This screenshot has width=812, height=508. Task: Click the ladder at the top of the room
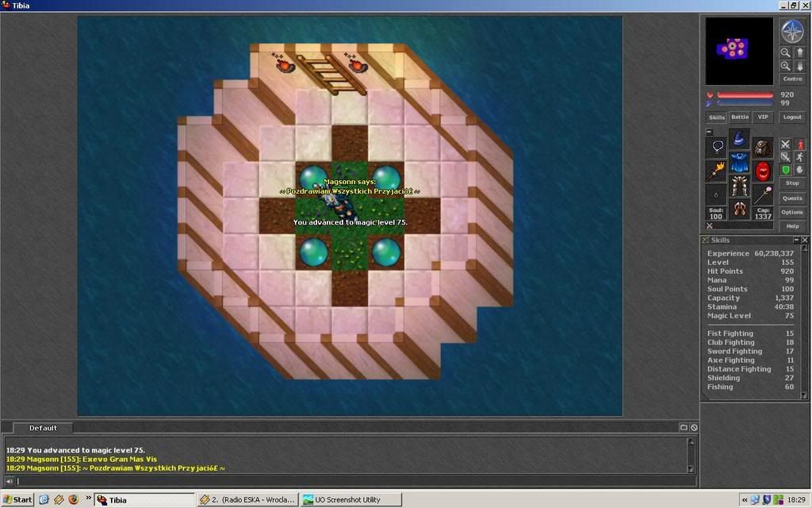tap(331, 74)
